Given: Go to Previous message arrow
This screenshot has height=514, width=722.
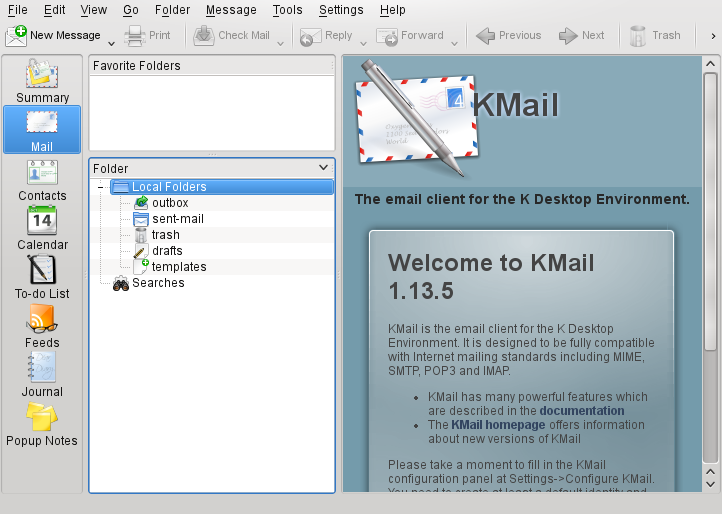Looking at the screenshot, I should tap(485, 35).
